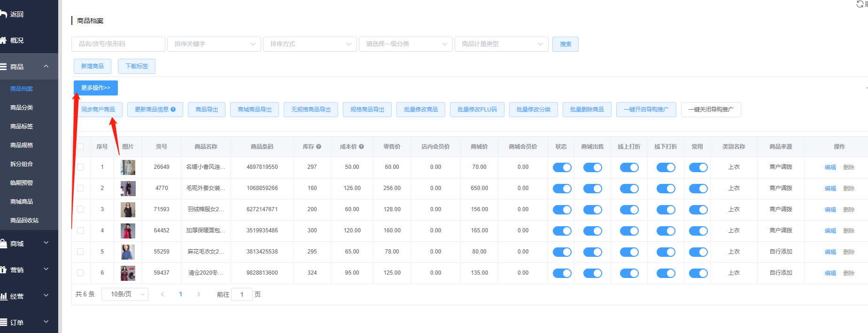This screenshot has width=868, height=333.
Task: Click the help icon beside 库存 header
Action: [x=319, y=147]
